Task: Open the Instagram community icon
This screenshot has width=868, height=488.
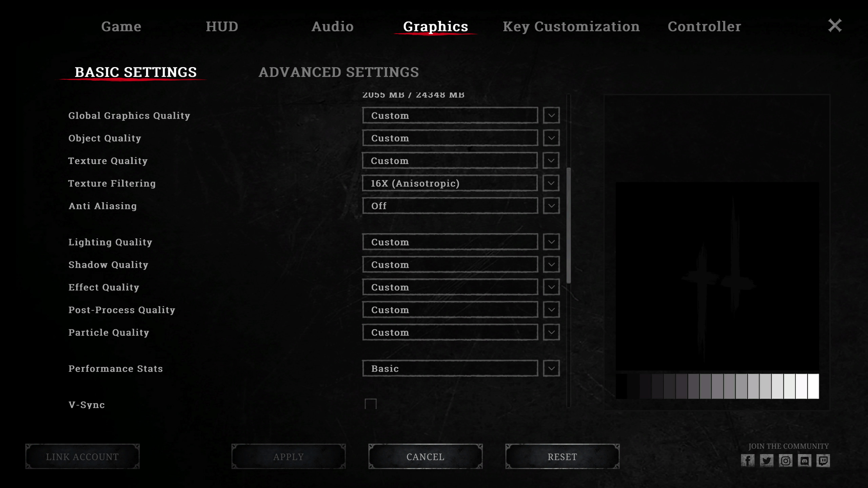Action: coord(785,461)
